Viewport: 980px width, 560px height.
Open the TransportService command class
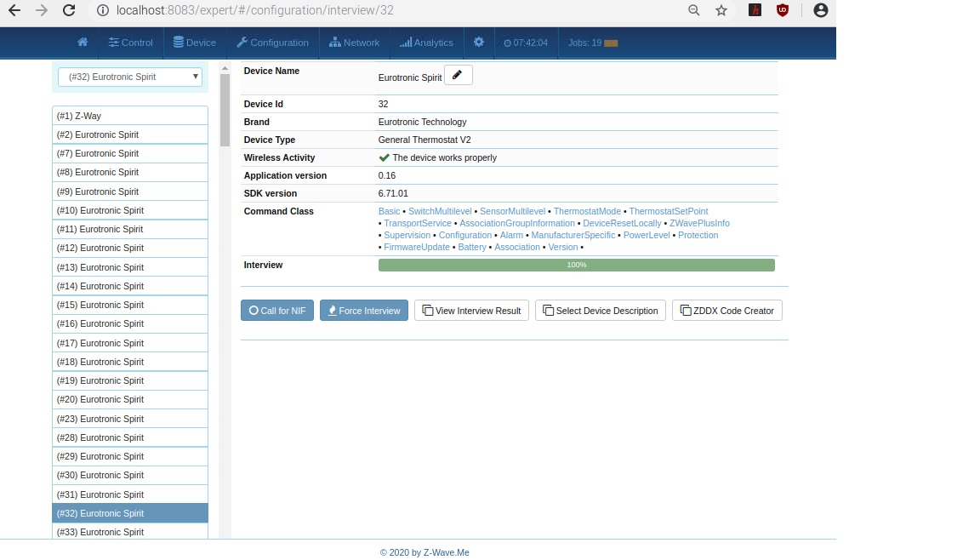point(418,223)
